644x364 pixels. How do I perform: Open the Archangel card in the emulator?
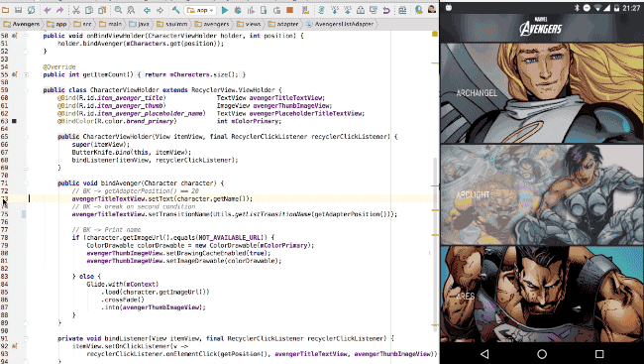[542, 93]
